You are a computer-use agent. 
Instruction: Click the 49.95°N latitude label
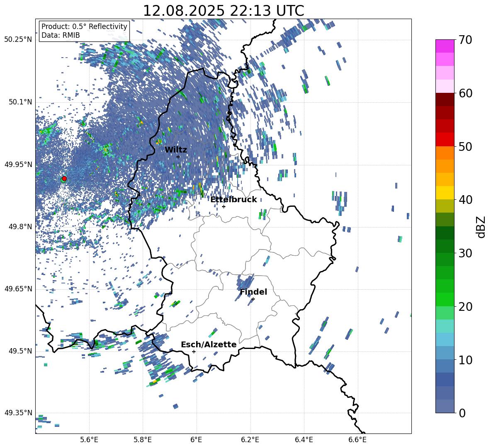(x=18, y=165)
